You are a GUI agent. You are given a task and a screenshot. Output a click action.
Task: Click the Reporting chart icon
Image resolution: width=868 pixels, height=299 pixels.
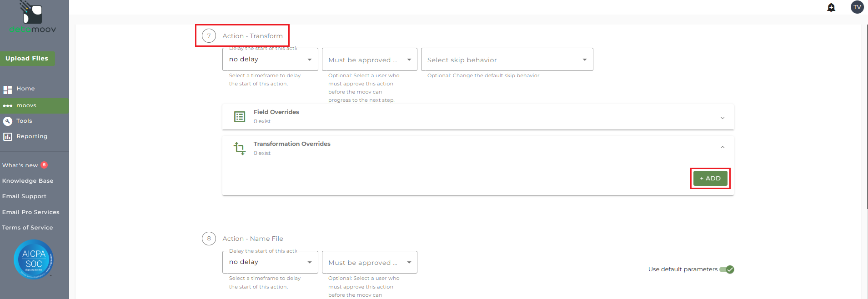coord(8,136)
